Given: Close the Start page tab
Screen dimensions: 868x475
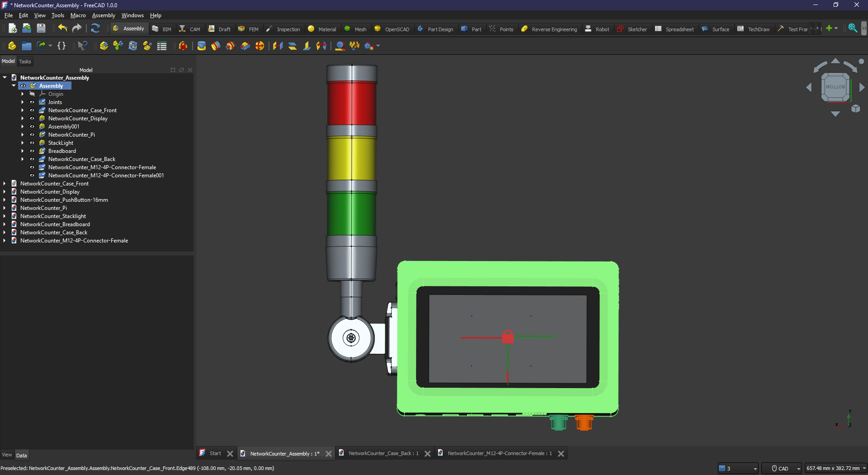Looking at the screenshot, I should 230,454.
